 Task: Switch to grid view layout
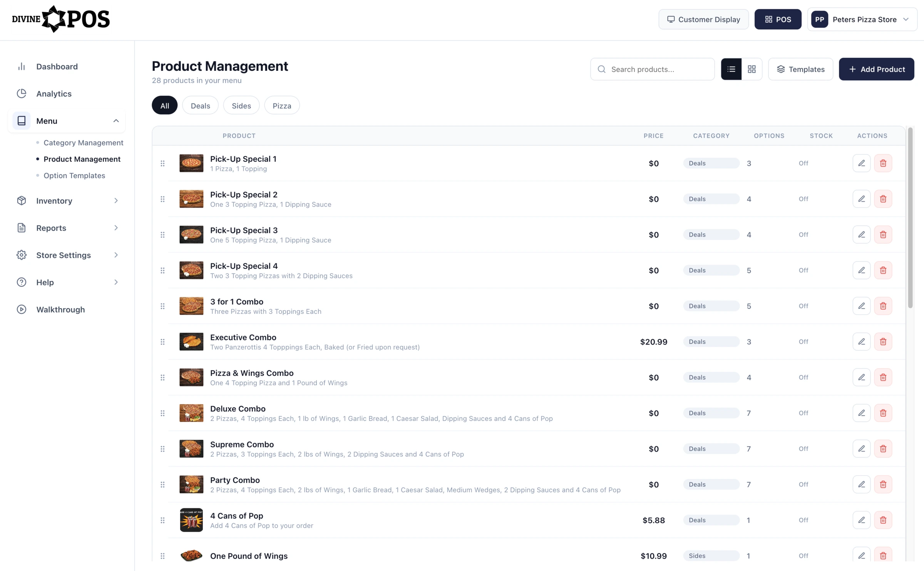(x=752, y=69)
